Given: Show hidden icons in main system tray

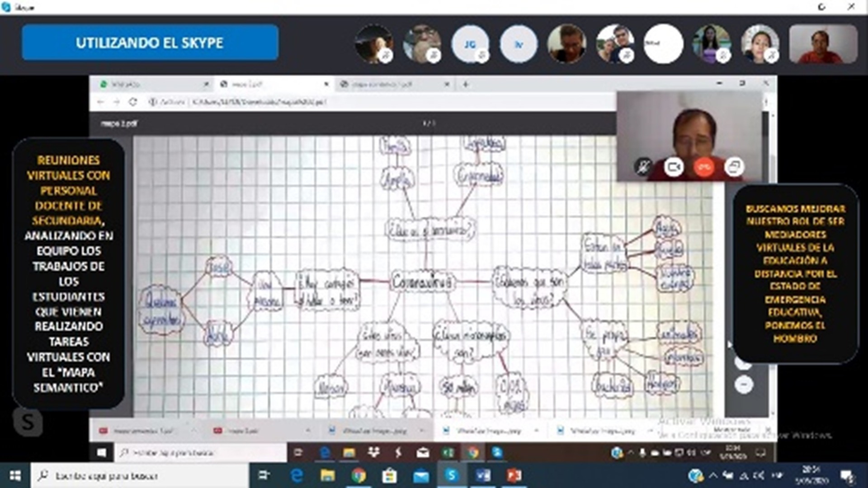Looking at the screenshot, I should click(x=713, y=475).
